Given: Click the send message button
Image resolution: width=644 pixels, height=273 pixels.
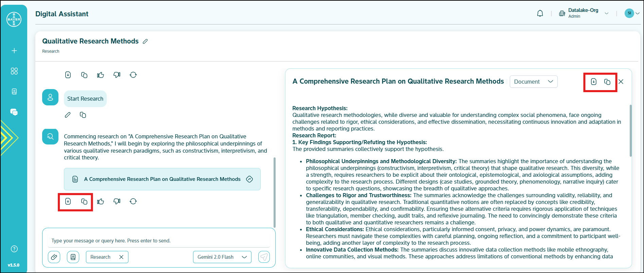Looking at the screenshot, I should (x=264, y=257).
